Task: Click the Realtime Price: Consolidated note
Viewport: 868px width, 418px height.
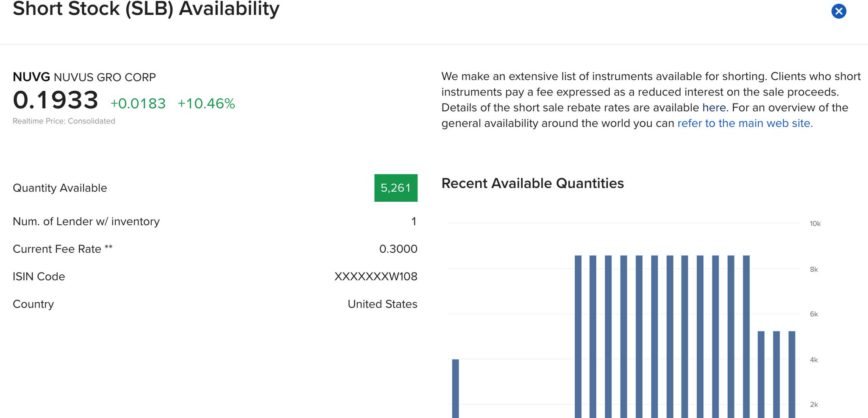Action: (64, 121)
